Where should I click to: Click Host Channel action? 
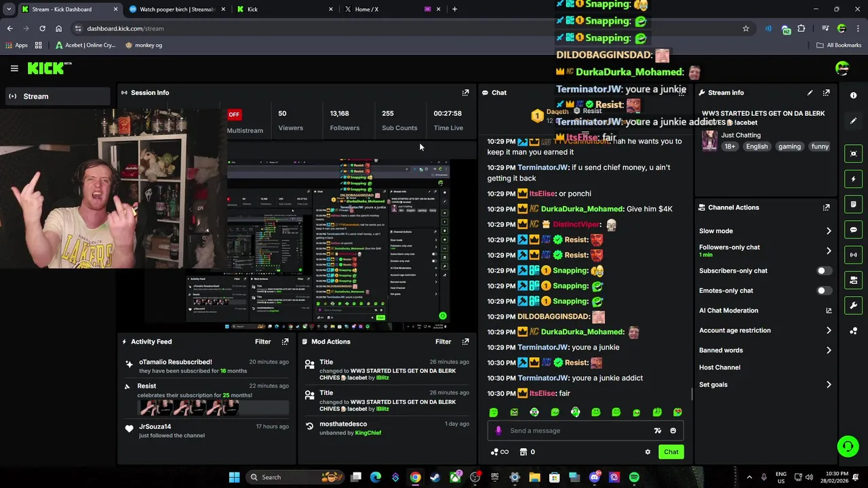point(719,367)
